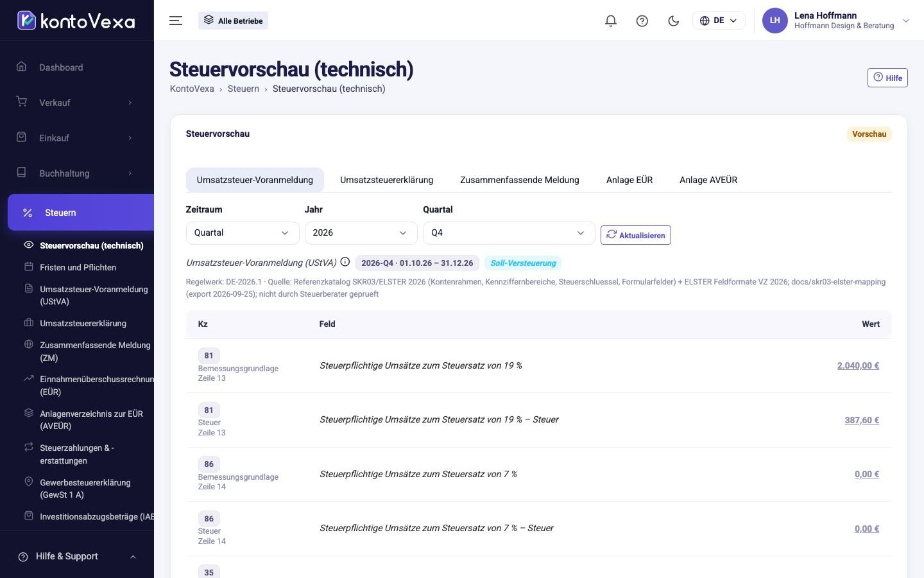Expand the Verkauf sidebar section

(77, 103)
